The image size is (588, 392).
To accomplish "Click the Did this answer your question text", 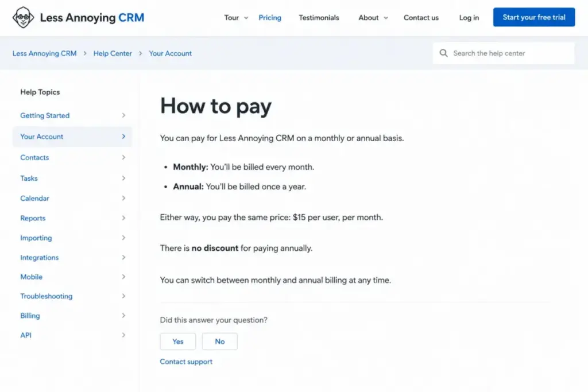I will (x=214, y=320).
